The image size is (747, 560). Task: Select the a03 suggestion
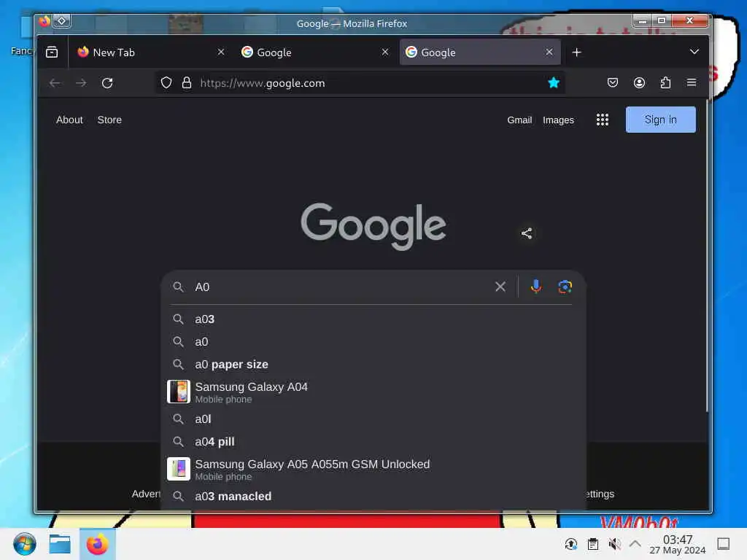373,319
